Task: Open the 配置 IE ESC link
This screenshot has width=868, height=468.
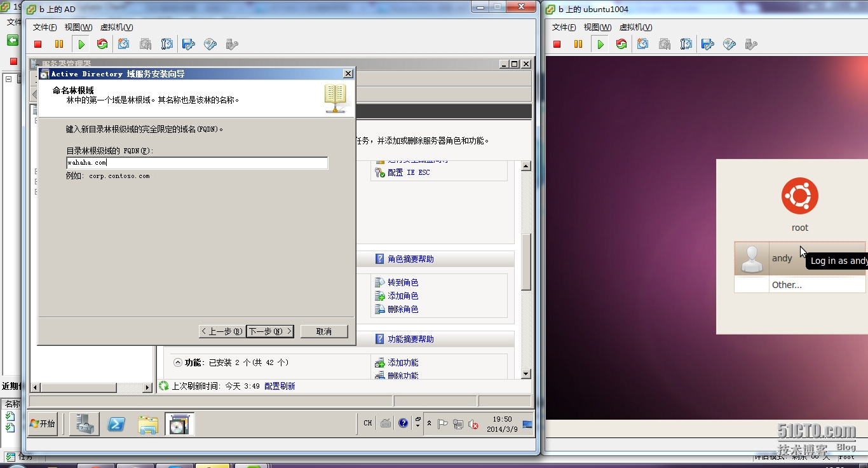Action: click(409, 172)
